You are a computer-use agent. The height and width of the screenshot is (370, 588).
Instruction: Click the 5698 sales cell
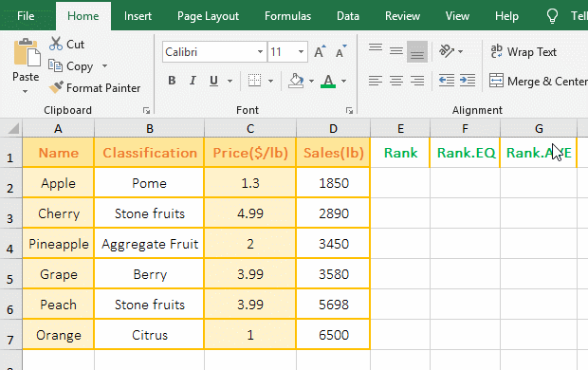click(333, 305)
